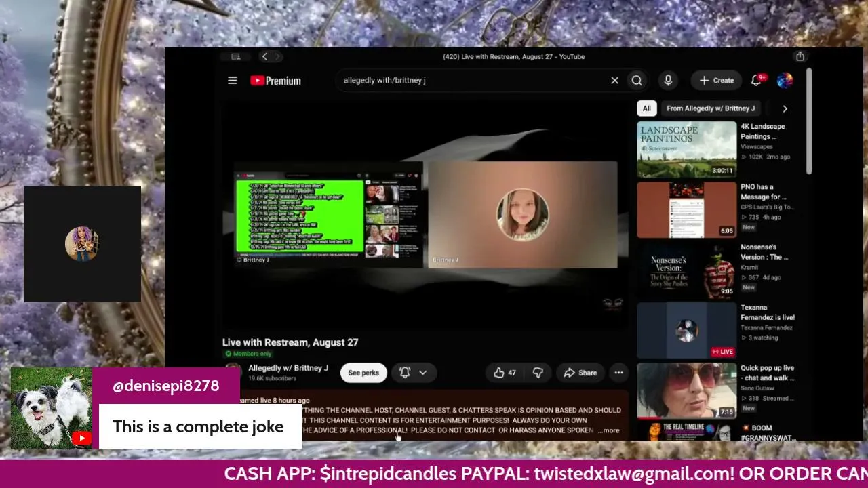Show more filter chips with right chevron
868x488 pixels.
(785, 108)
